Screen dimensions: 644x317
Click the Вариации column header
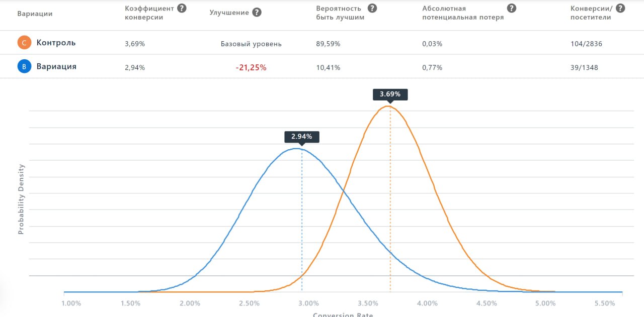point(35,14)
